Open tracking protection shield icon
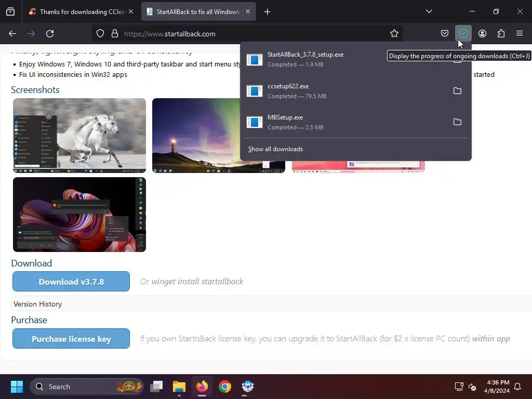532x399 pixels. click(x=100, y=34)
